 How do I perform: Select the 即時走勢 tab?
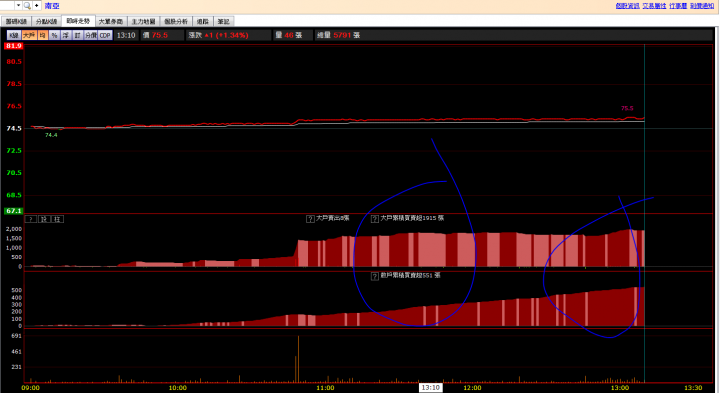tap(78, 21)
